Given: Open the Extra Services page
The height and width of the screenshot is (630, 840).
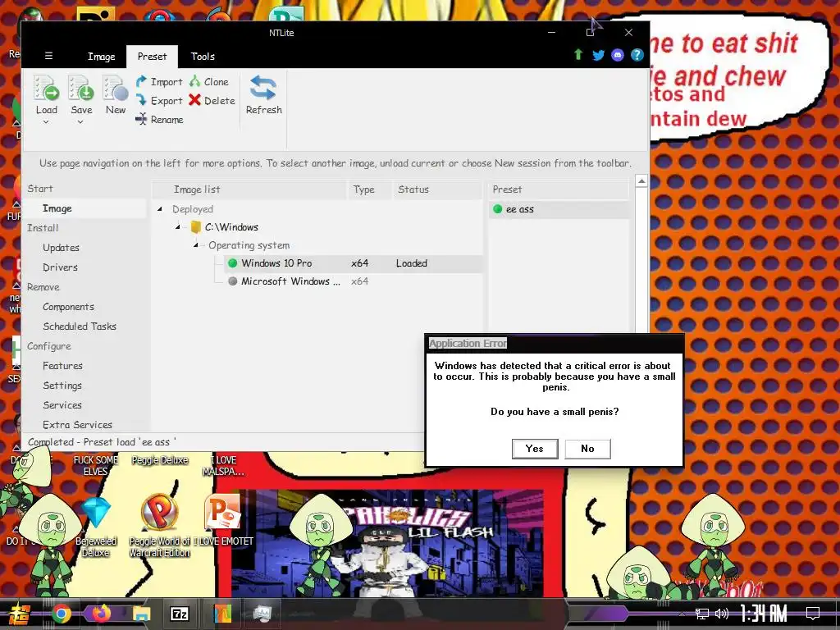Looking at the screenshot, I should point(77,425).
